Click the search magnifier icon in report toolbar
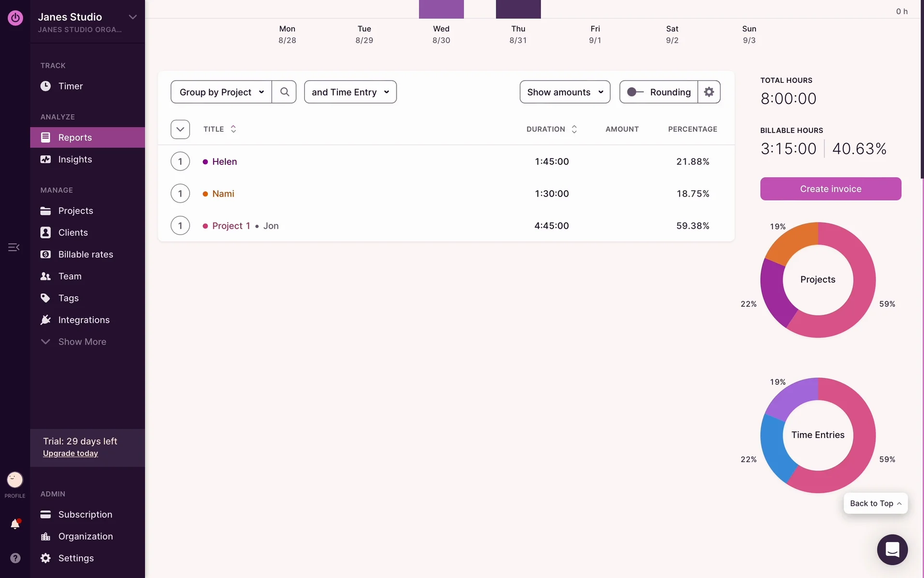The image size is (924, 578). coord(284,92)
